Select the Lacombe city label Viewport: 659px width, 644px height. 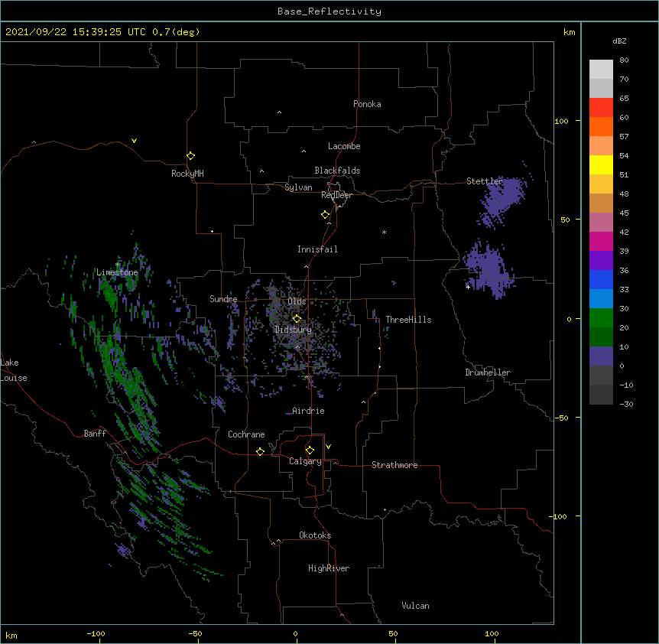[344, 146]
